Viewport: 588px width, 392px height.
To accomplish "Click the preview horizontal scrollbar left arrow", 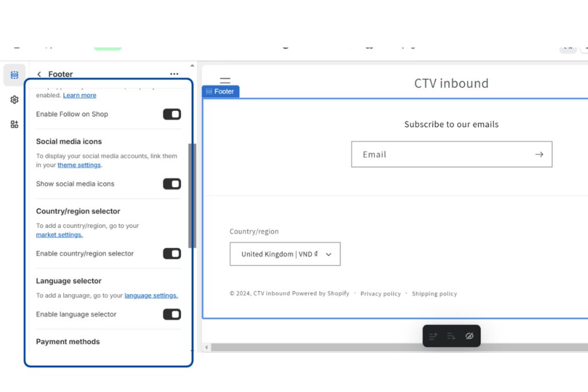I will click(x=206, y=347).
